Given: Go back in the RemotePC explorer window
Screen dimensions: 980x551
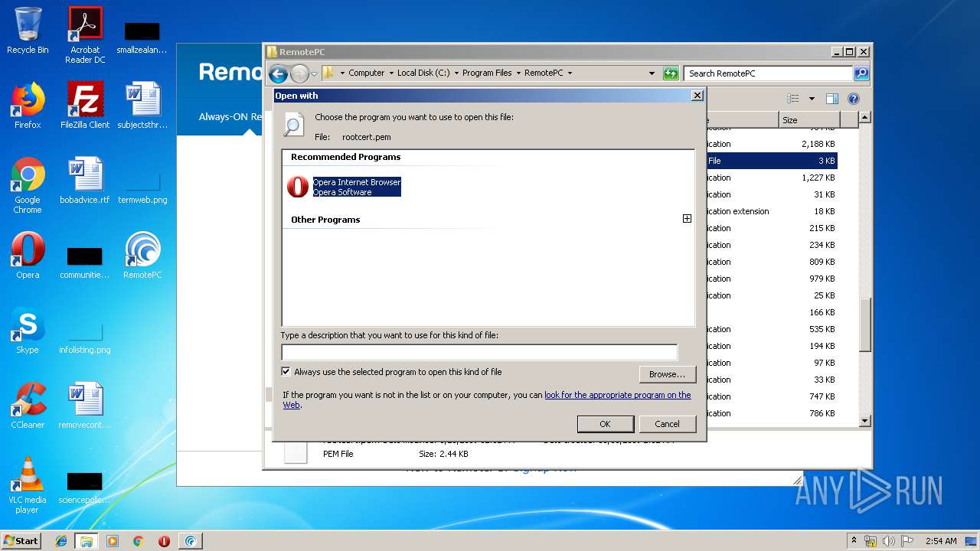Looking at the screenshot, I should click(279, 73).
